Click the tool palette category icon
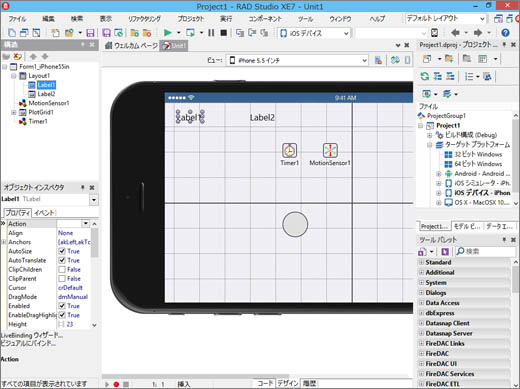 pyautogui.click(x=422, y=251)
